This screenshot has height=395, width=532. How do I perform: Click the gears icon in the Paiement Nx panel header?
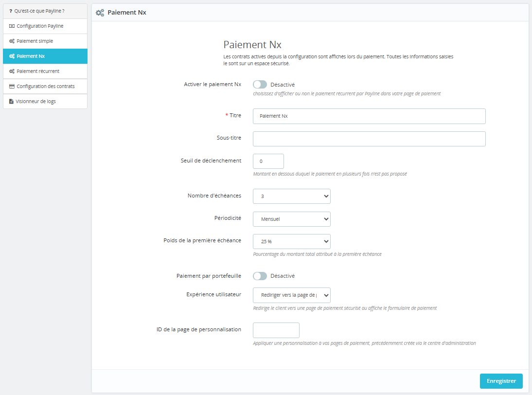(100, 13)
